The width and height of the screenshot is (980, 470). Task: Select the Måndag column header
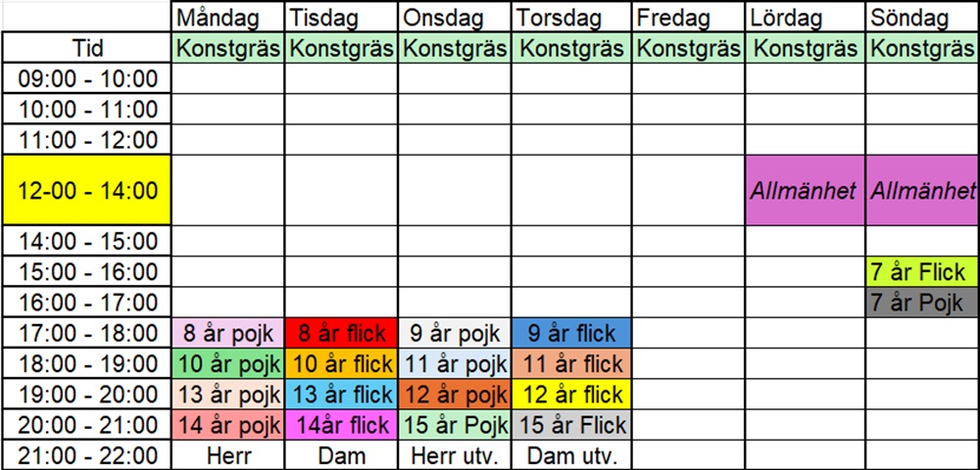click(227, 17)
